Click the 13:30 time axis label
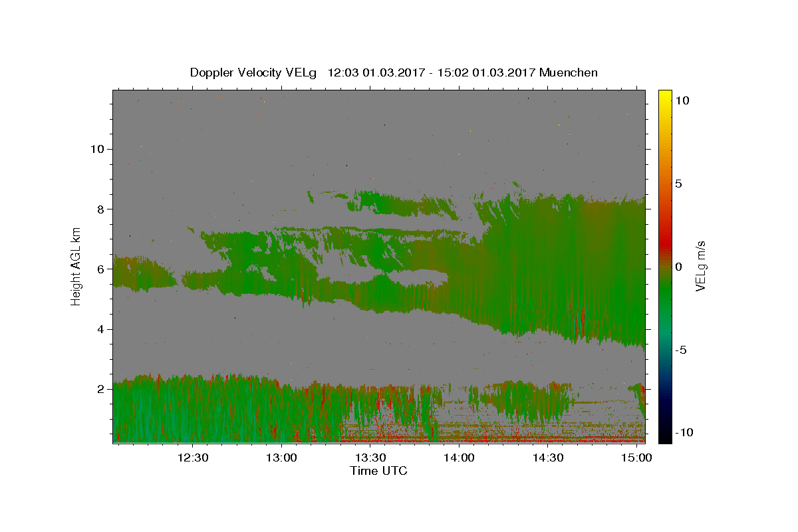798x532 pixels. click(x=370, y=458)
